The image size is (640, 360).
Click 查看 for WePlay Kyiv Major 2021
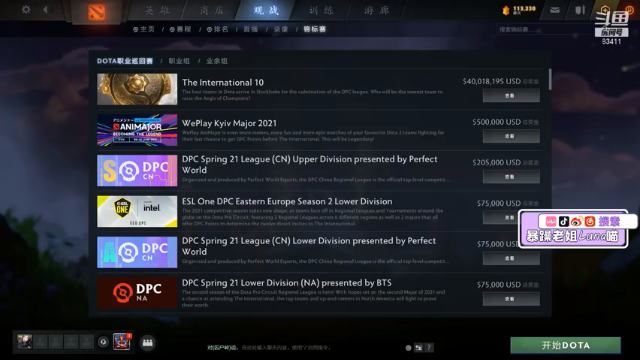[511, 136]
